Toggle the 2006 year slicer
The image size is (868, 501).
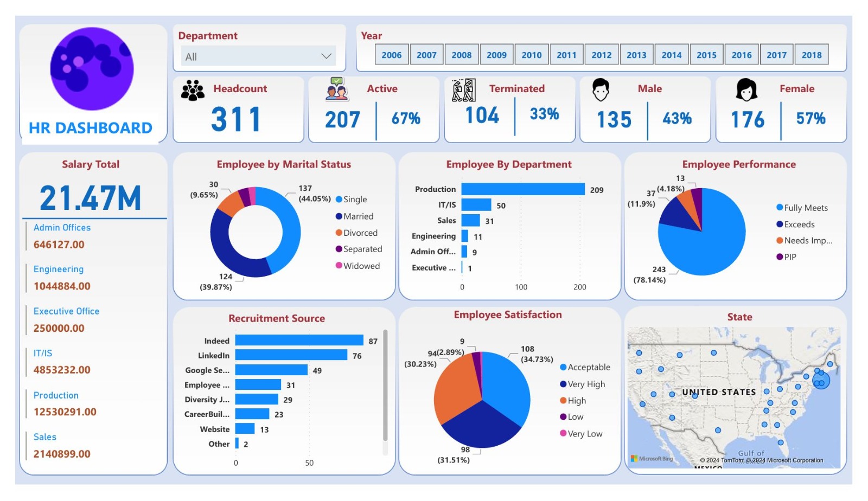pos(391,55)
